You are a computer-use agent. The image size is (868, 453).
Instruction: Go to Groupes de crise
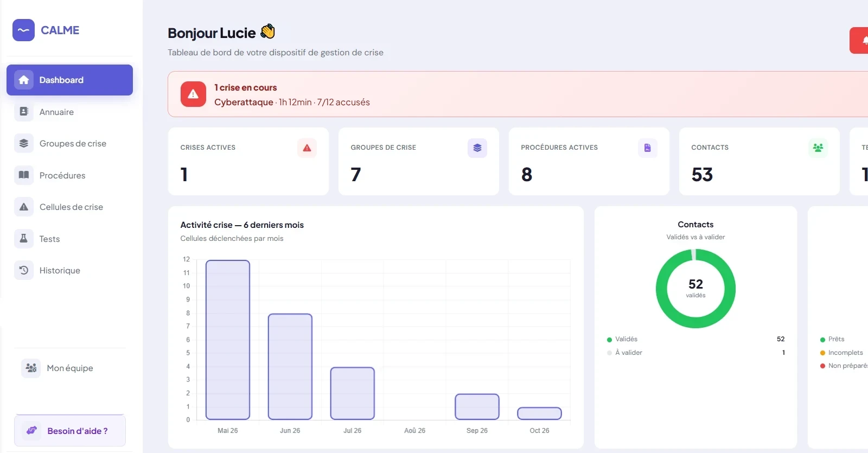tap(69, 144)
